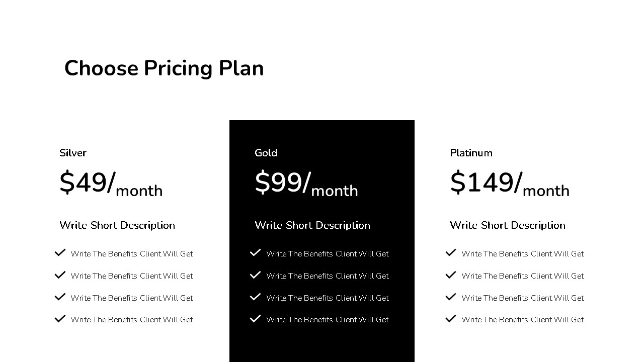The image size is (644, 362).
Task: Select the Gold plan name label
Action: pyautogui.click(x=266, y=153)
